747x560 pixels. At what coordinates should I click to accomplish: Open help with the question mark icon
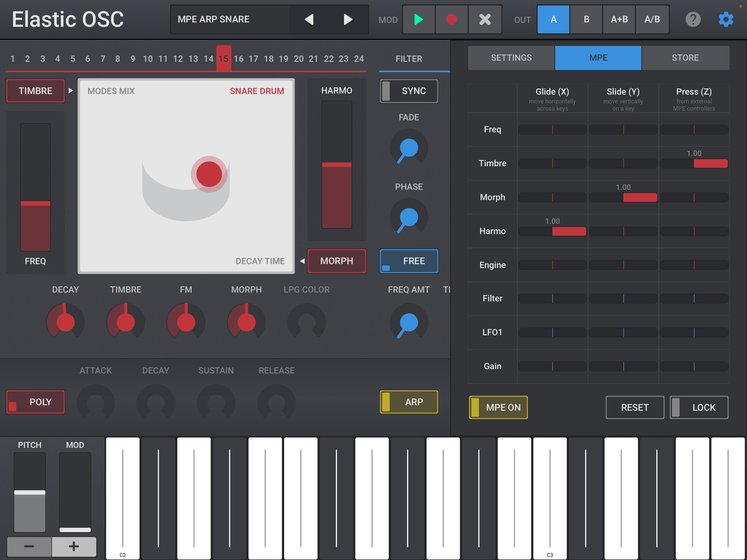tap(693, 20)
